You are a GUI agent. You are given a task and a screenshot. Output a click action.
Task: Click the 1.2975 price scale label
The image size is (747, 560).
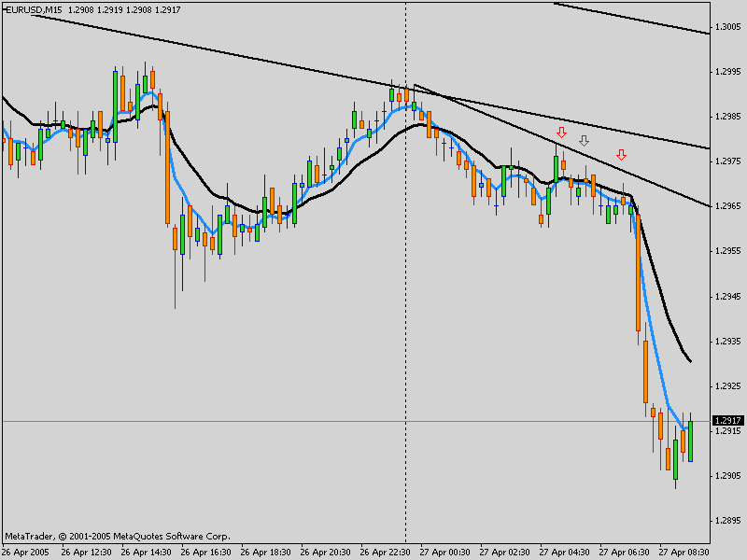pyautogui.click(x=728, y=161)
